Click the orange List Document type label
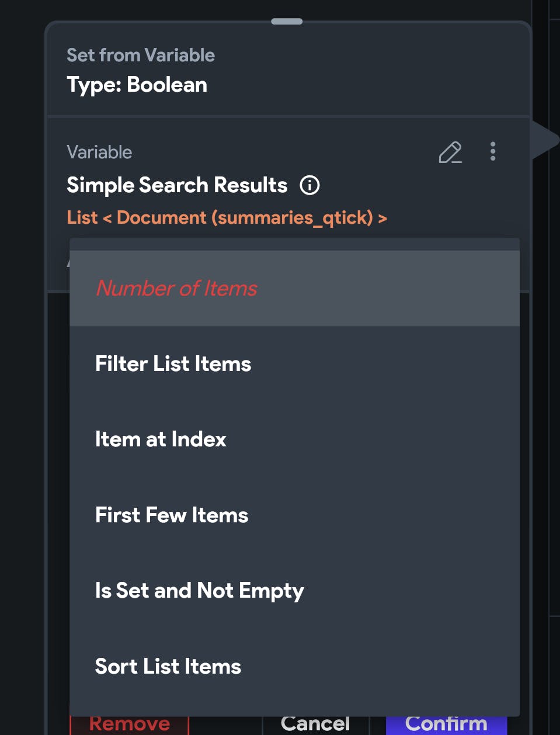 click(x=227, y=218)
